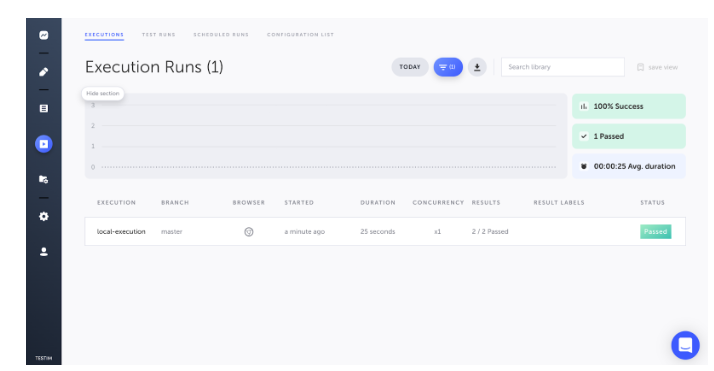Screen dimensions: 714x371
Task: Open the user profile icon in sidebar
Action: pos(44,252)
